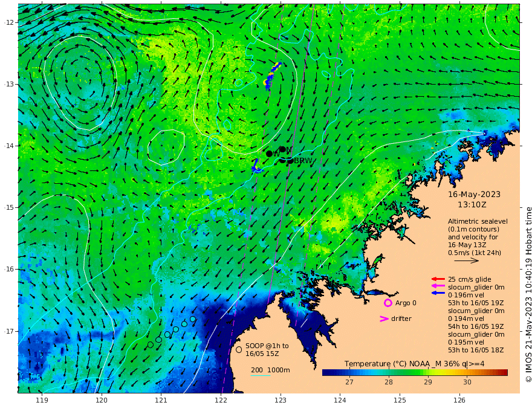Click the 122 longitude axis label
532x411 pixels.
click(221, 401)
